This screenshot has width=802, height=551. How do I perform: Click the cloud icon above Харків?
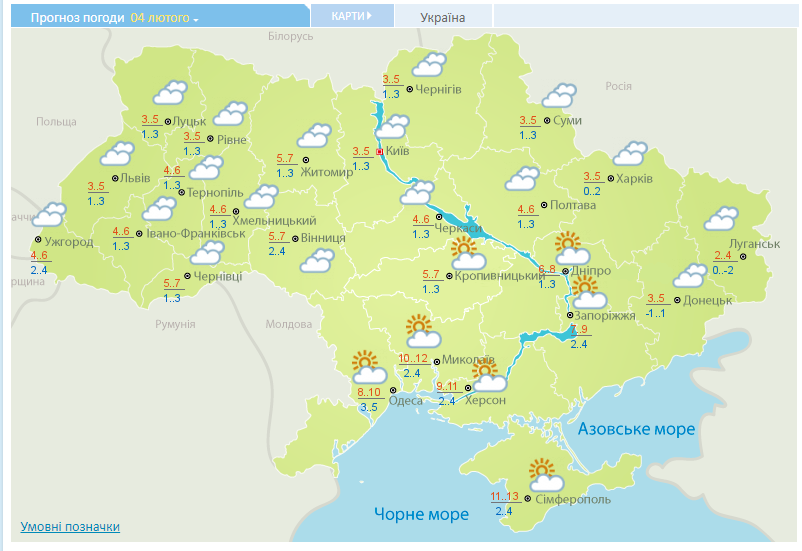tap(630, 153)
